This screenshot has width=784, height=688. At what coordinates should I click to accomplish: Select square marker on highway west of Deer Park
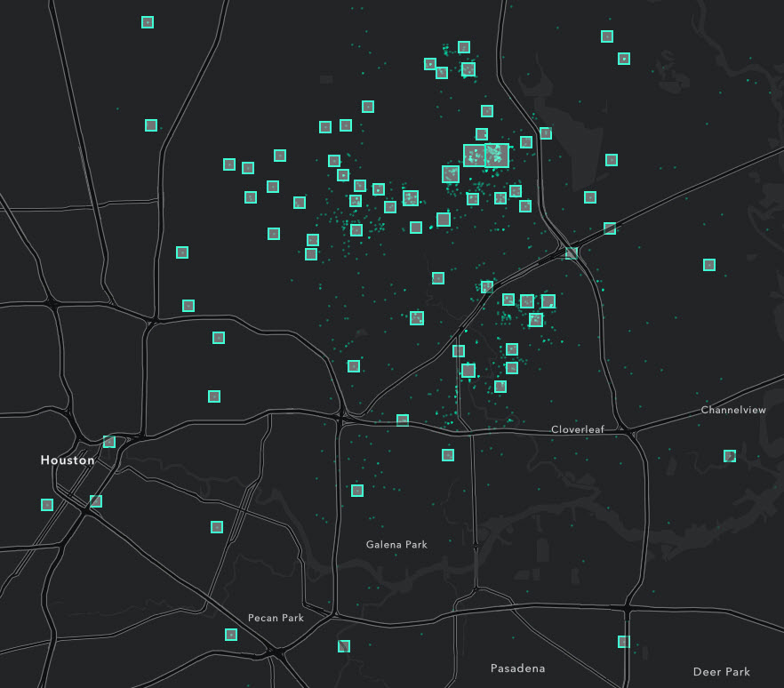623,642
